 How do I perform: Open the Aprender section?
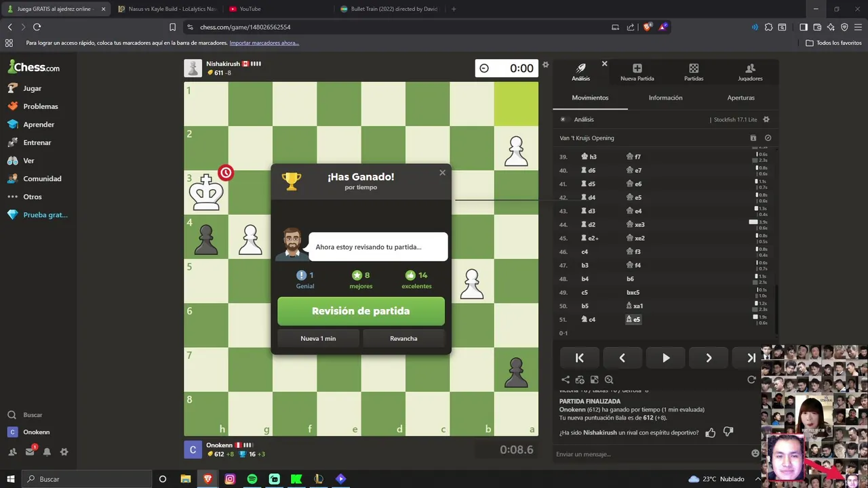(31, 125)
